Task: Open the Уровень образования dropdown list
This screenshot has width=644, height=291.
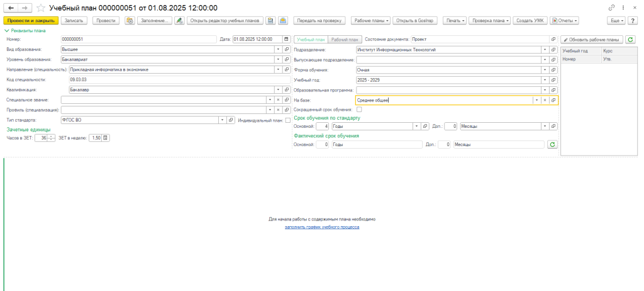Action: [277, 59]
